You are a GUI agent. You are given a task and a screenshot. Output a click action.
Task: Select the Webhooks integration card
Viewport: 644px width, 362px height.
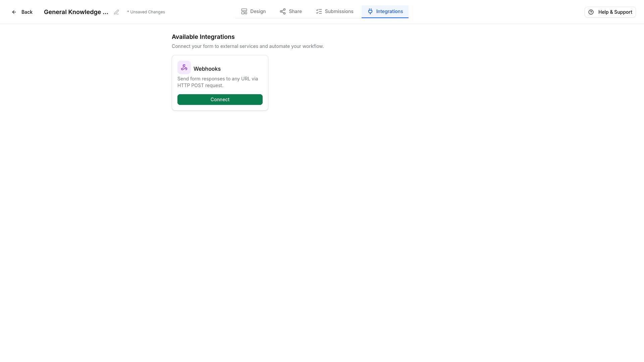point(220,82)
